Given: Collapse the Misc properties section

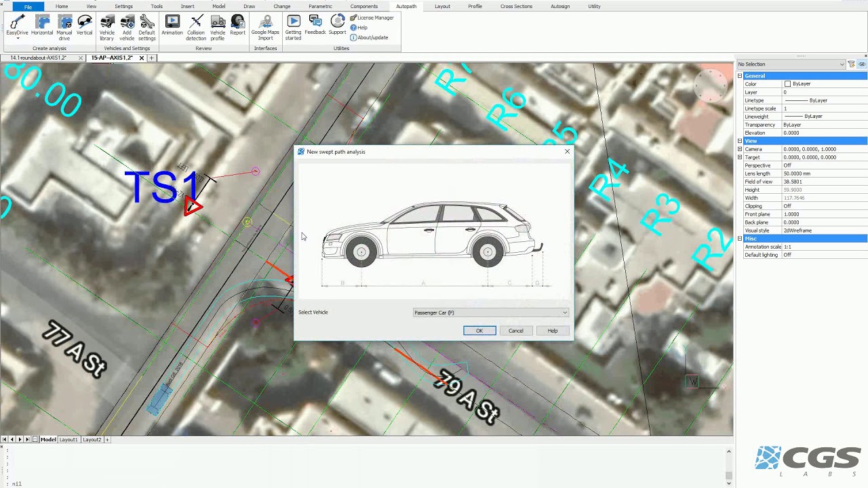Looking at the screenshot, I should [x=740, y=239].
